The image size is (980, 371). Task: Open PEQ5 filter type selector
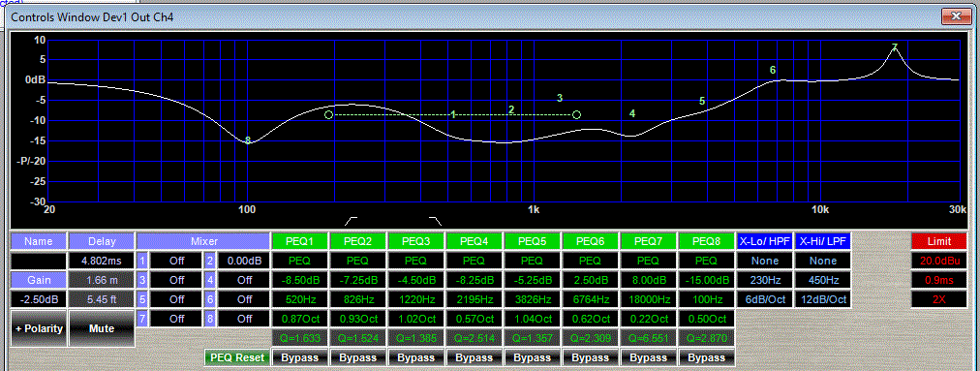pos(533,261)
